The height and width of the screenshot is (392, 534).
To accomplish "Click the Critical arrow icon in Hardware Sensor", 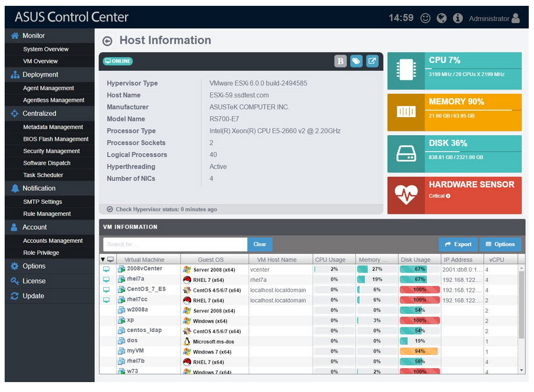I will pyautogui.click(x=448, y=196).
